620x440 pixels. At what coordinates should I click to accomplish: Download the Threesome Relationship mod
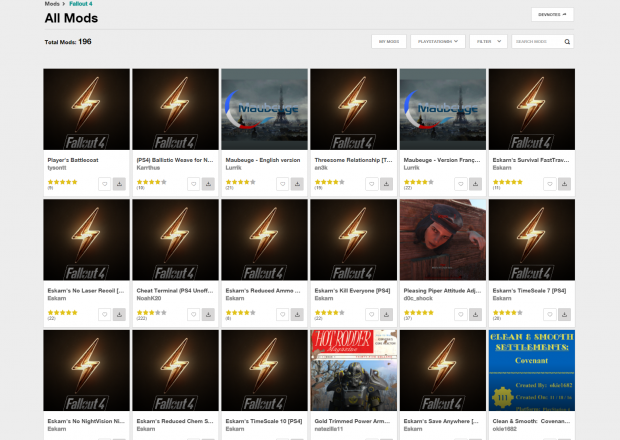tap(386, 184)
